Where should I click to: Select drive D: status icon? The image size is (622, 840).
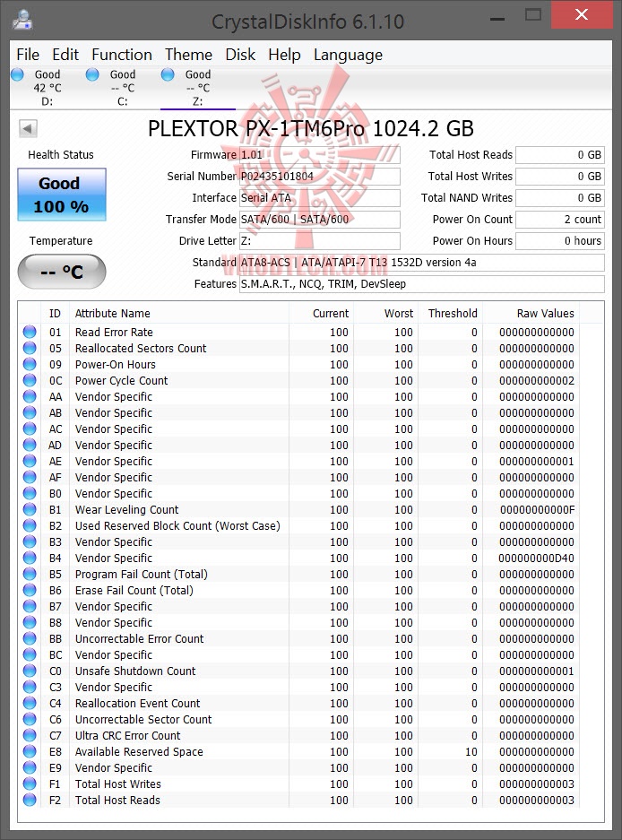[x=17, y=74]
